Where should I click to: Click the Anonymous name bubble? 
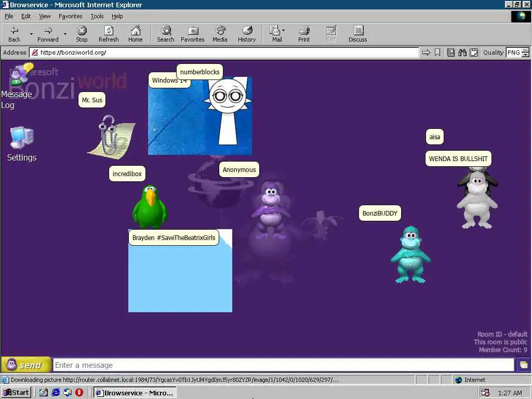[239, 170]
